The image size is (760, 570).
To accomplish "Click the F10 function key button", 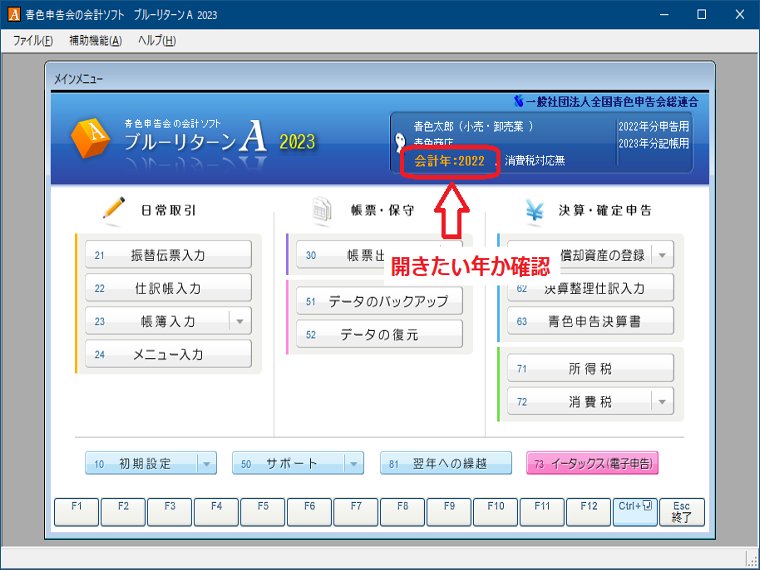I will pos(495,512).
